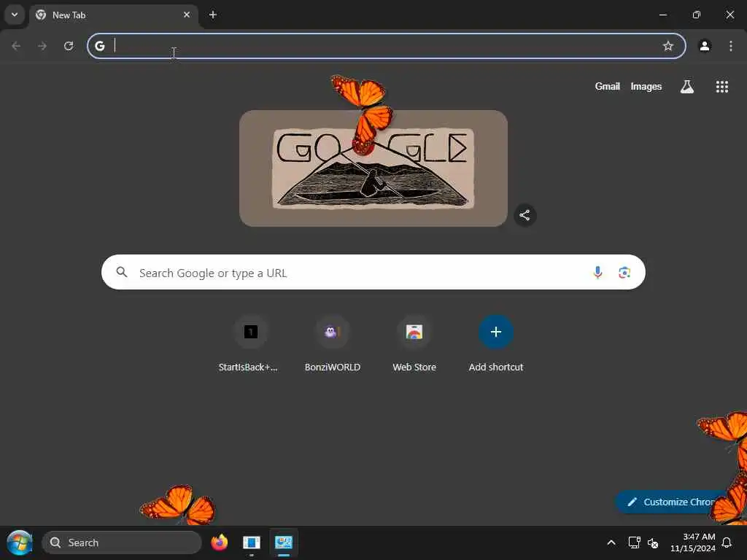Focus the Chrome address bar
The image size is (747, 560).
point(387,46)
